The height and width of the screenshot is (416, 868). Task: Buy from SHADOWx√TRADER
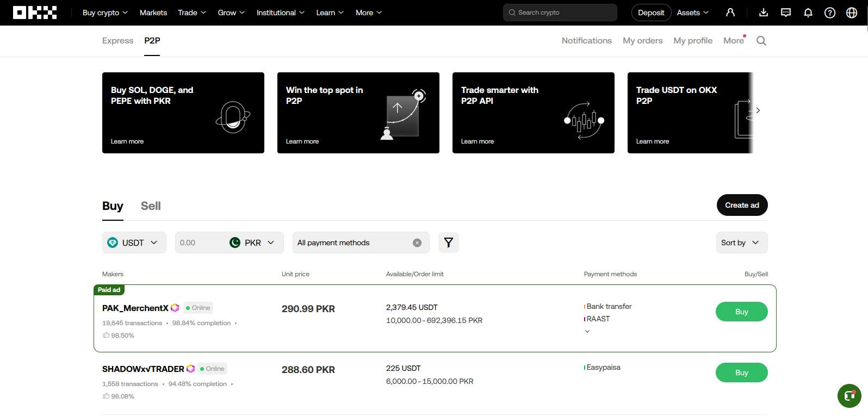coord(742,372)
